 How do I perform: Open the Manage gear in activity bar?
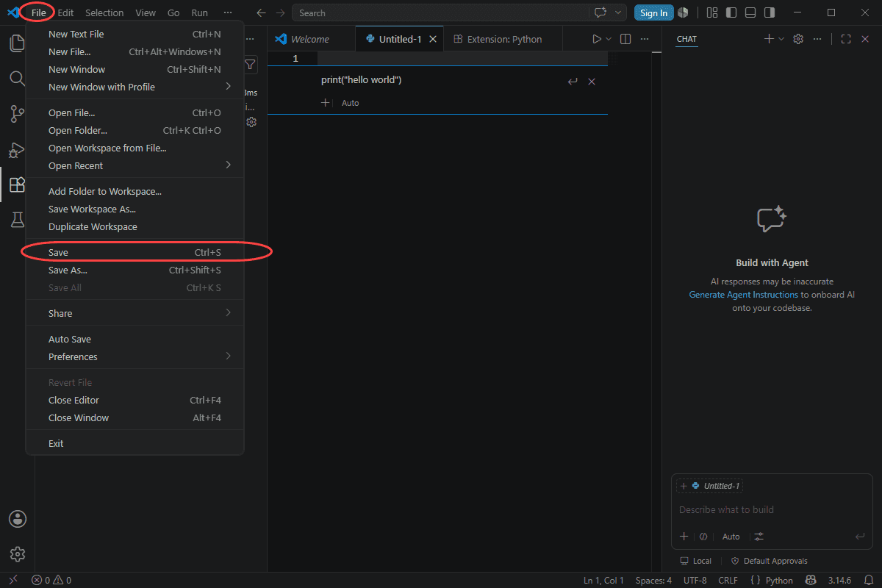click(x=18, y=554)
